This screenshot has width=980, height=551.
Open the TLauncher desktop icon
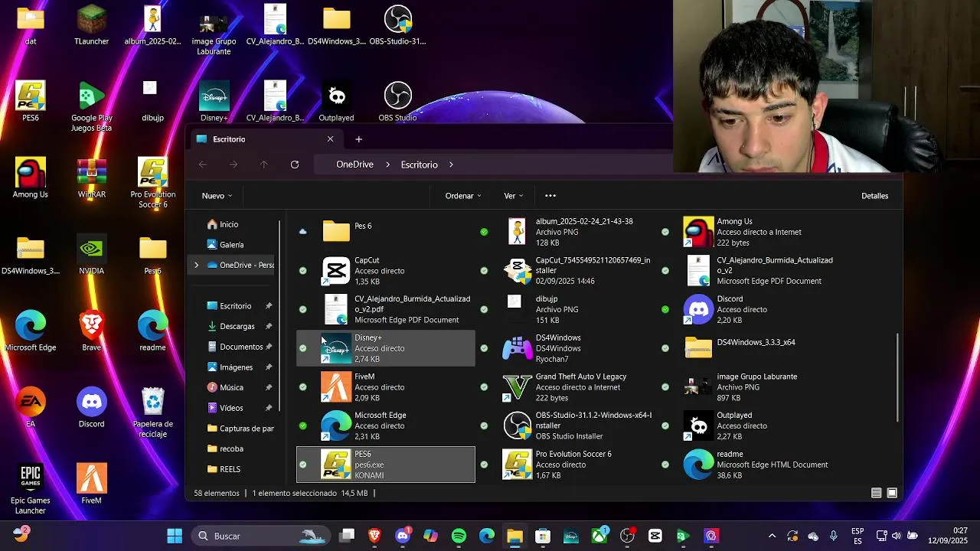[91, 25]
